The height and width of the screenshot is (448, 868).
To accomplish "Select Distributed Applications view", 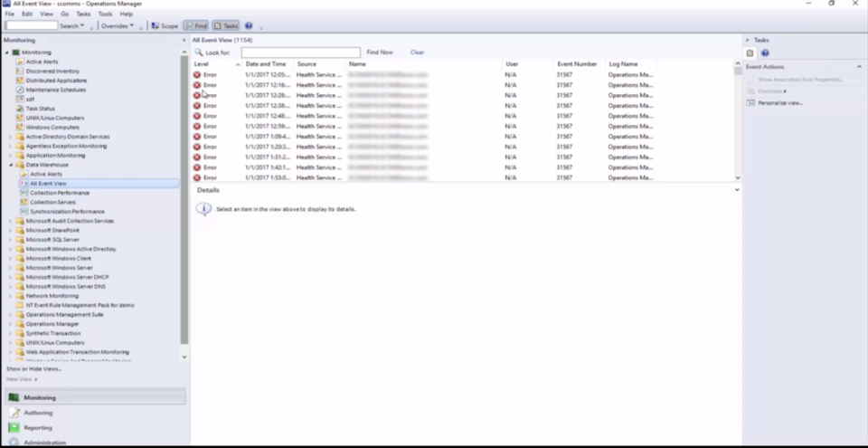I will [x=56, y=81].
